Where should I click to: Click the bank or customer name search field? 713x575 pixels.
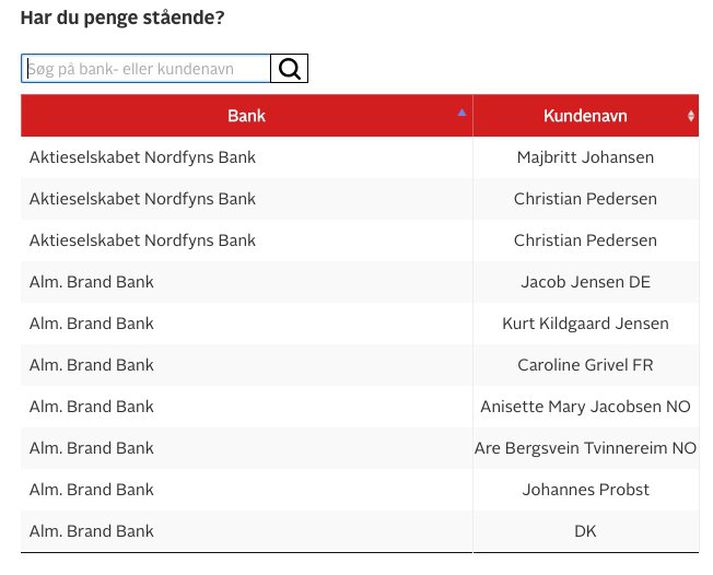146,69
